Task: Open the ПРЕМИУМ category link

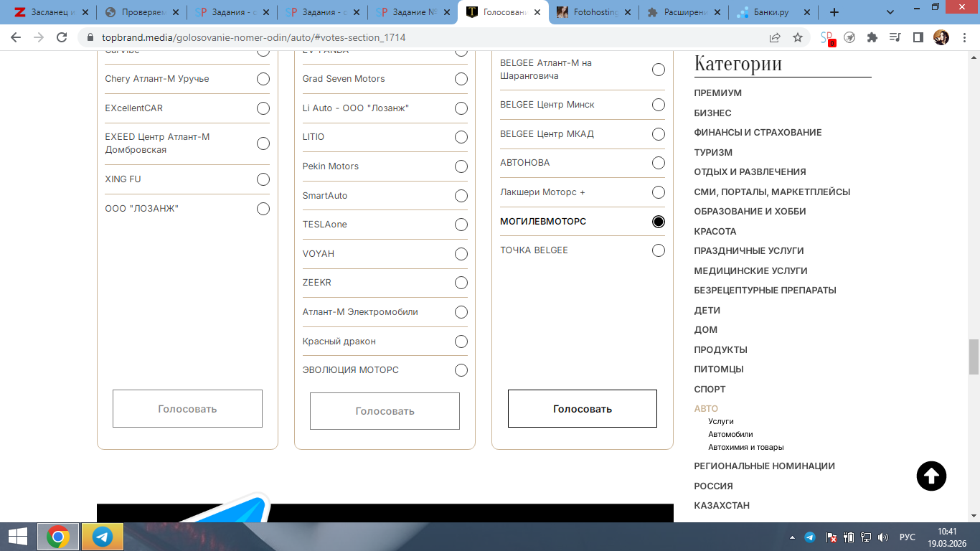Action: (718, 93)
